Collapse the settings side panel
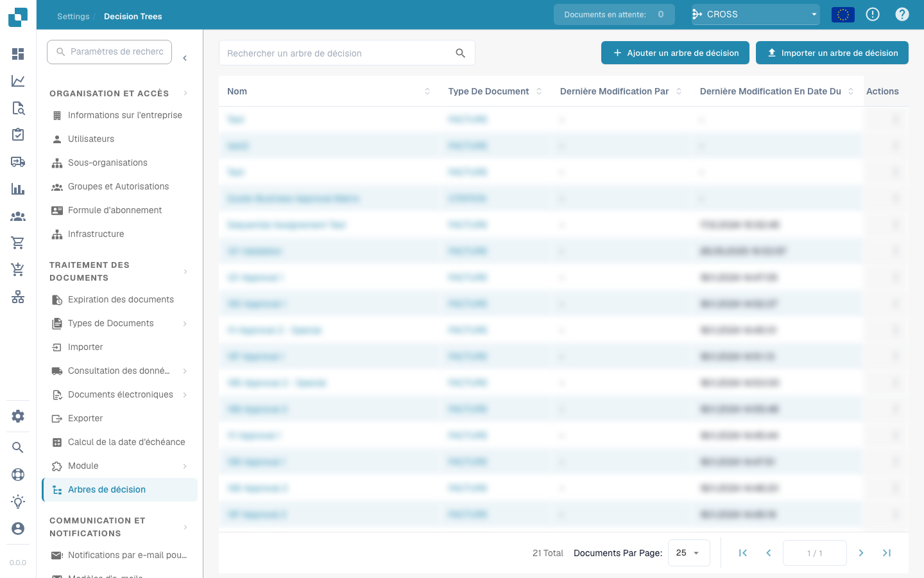 tap(185, 58)
